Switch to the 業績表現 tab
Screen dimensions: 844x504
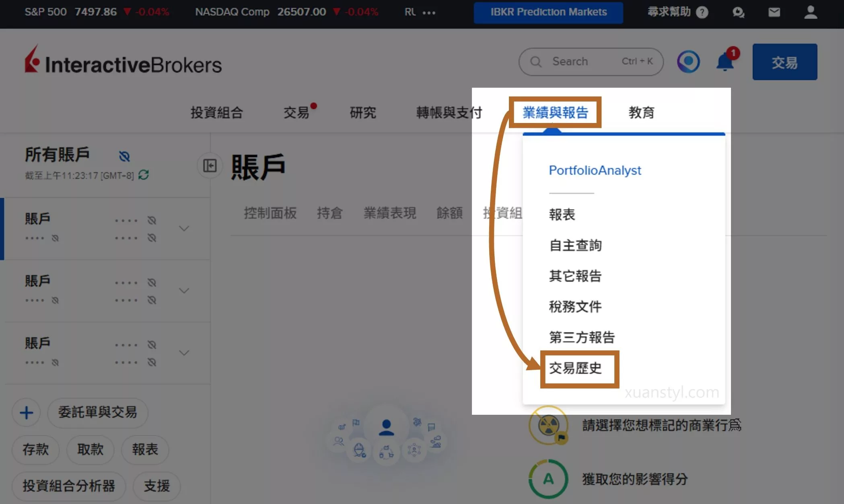coord(390,213)
